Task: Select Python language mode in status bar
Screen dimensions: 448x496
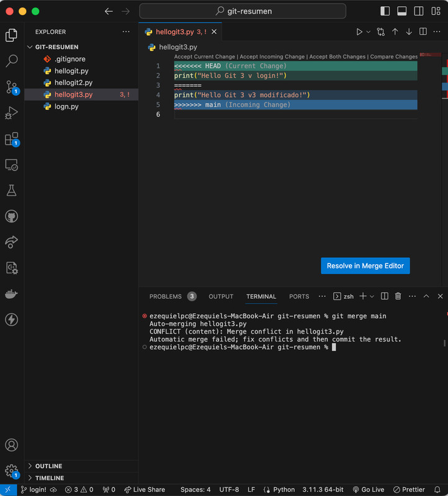Action: (x=284, y=490)
